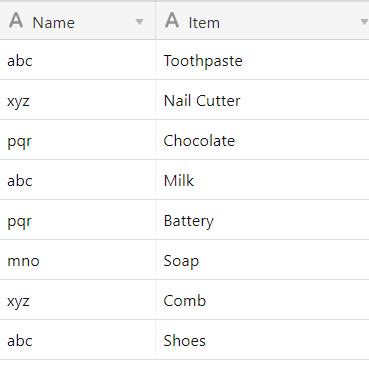Screen dimensions: 369x370
Task: Select the Comb cell
Action: (x=262, y=300)
